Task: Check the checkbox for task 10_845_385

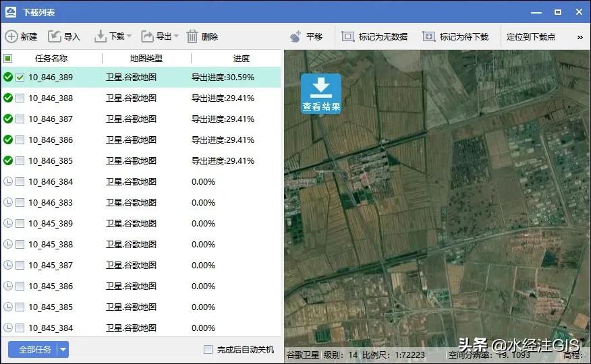Action: click(x=20, y=307)
